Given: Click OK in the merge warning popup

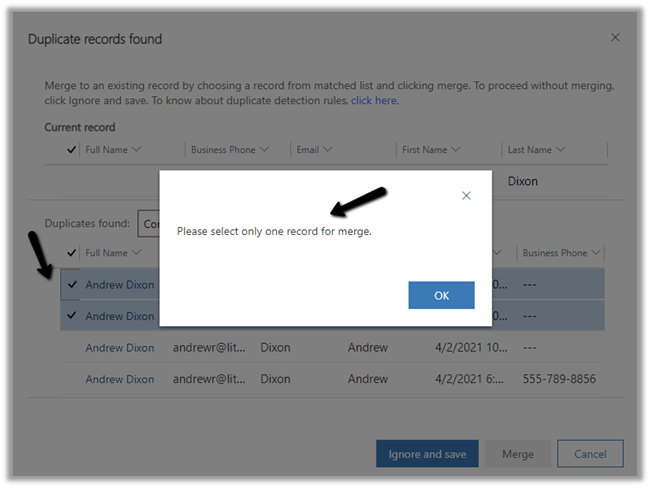Looking at the screenshot, I should [441, 295].
